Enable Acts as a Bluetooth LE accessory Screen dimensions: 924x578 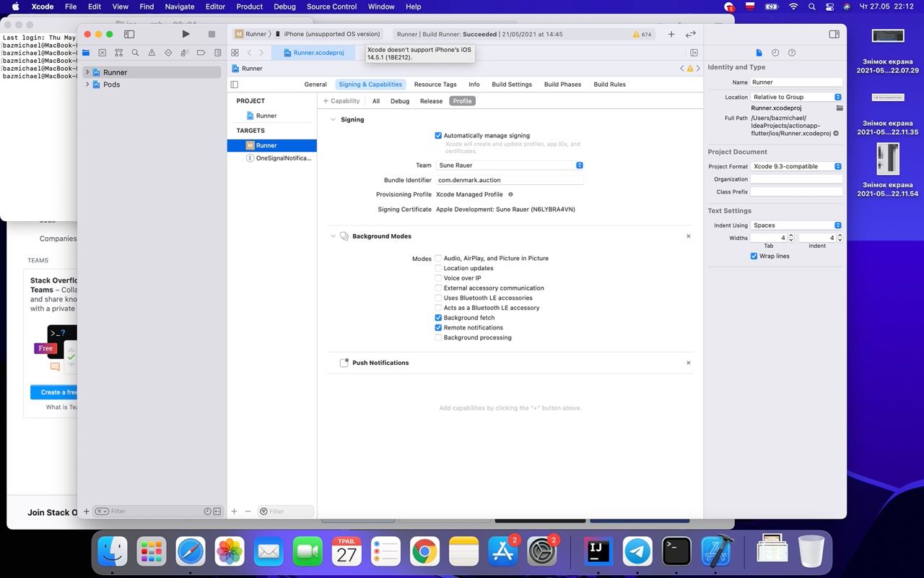coord(438,308)
